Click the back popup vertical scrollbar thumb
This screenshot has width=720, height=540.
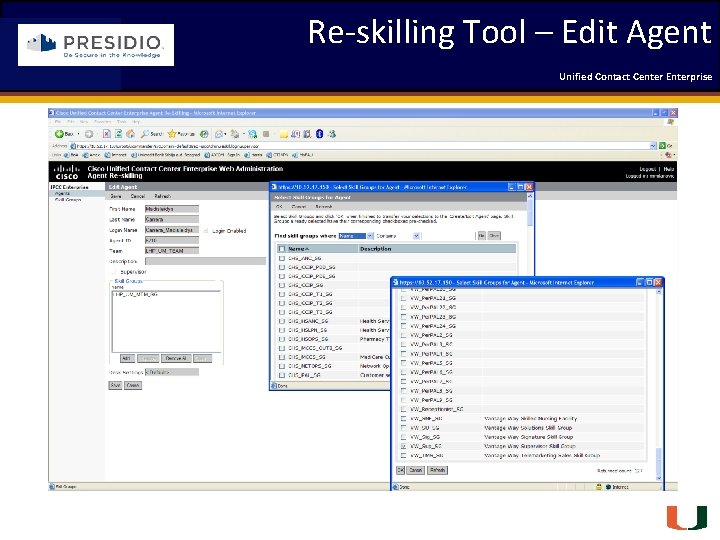530,212
